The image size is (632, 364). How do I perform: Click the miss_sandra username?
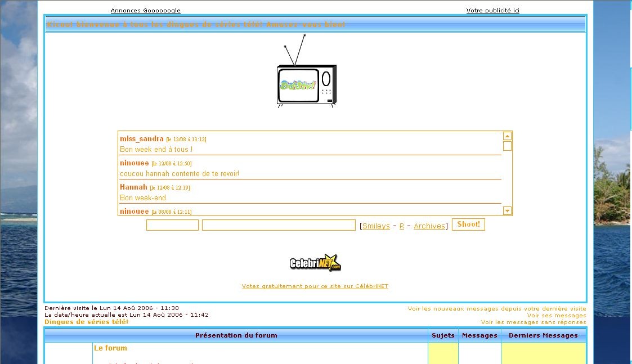[141, 138]
